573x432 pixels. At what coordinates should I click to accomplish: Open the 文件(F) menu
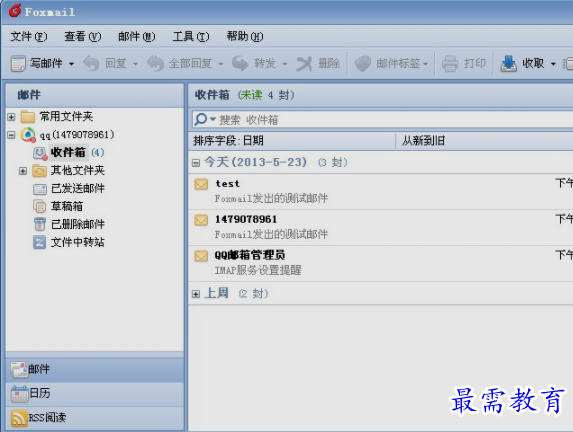pyautogui.click(x=29, y=36)
